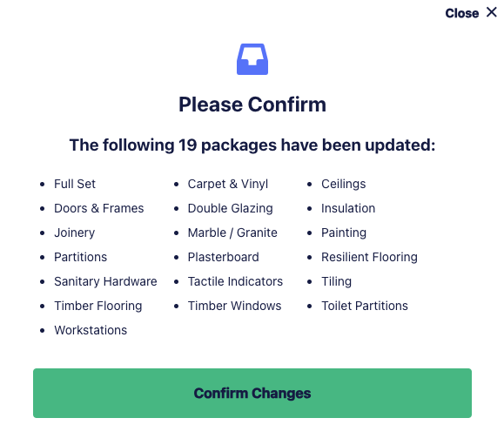This screenshot has height=445, width=504.
Task: Select the Toilet Partitions package
Action: coord(365,306)
